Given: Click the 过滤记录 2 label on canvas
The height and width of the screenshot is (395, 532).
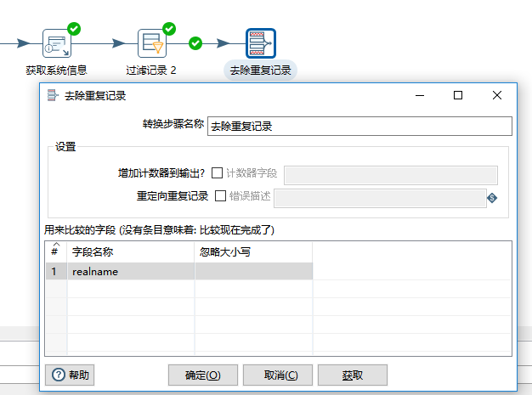Looking at the screenshot, I should 151,71.
